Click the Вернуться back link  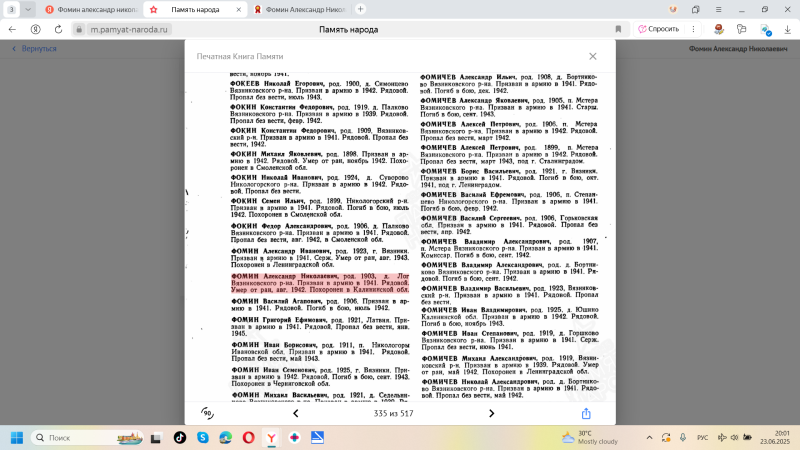pos(34,48)
